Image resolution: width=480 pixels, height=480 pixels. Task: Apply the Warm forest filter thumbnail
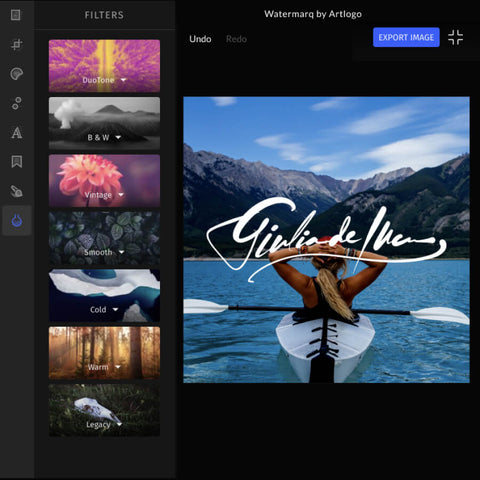[x=104, y=353]
